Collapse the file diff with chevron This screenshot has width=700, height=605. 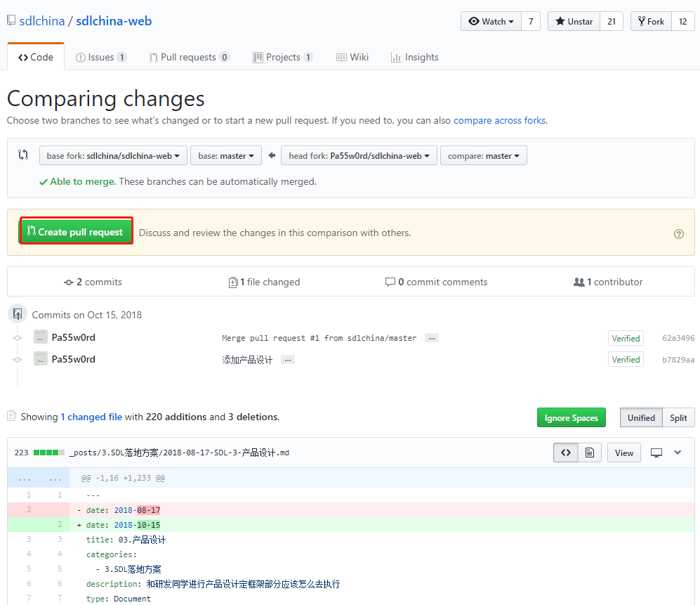(678, 453)
